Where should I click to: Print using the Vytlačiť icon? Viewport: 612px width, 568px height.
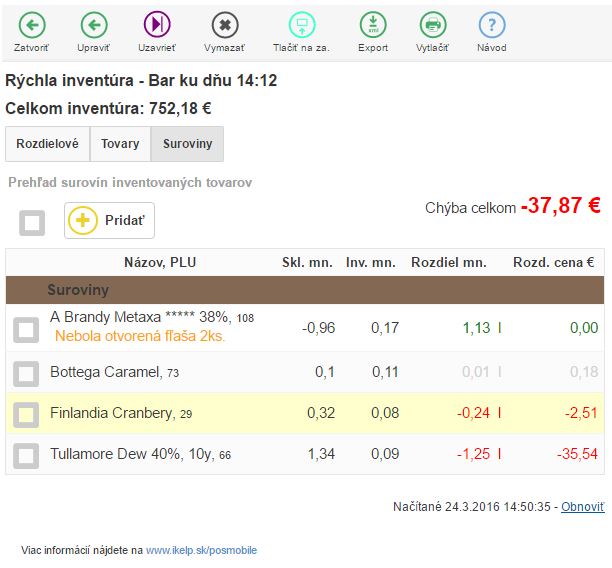pos(432,25)
